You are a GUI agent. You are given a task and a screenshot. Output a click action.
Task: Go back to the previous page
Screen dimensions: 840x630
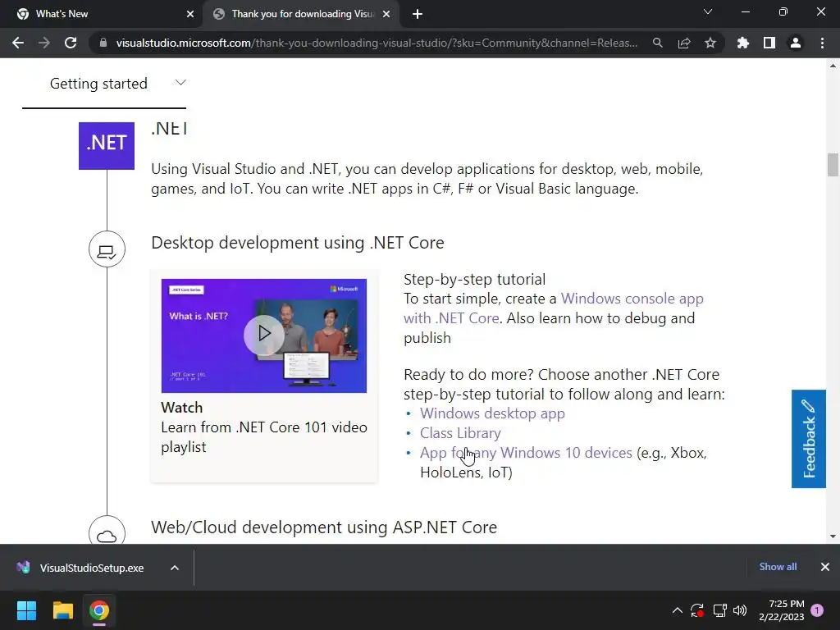(x=18, y=43)
